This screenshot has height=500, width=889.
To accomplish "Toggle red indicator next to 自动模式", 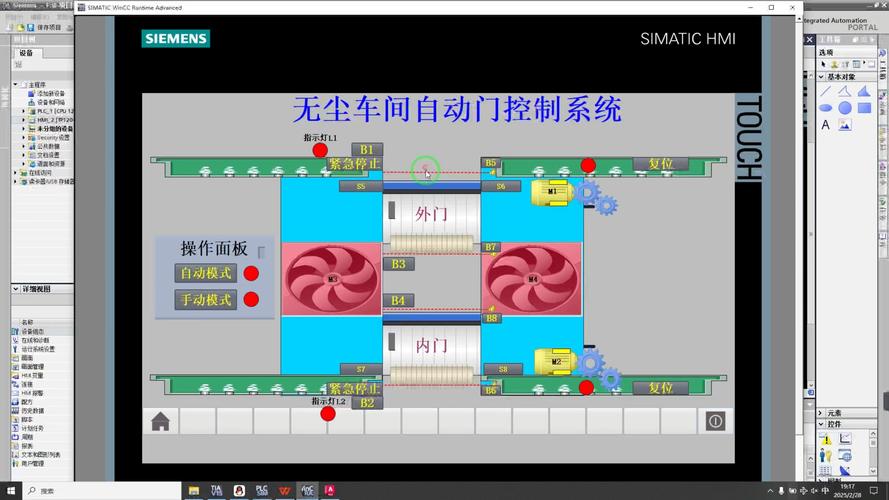I will [251, 273].
